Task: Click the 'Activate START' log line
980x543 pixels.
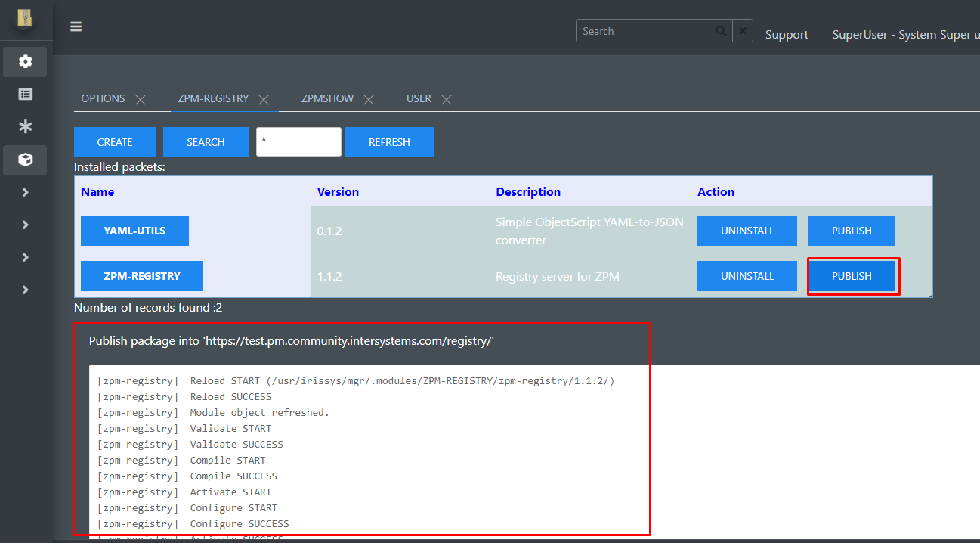Action: 184,492
